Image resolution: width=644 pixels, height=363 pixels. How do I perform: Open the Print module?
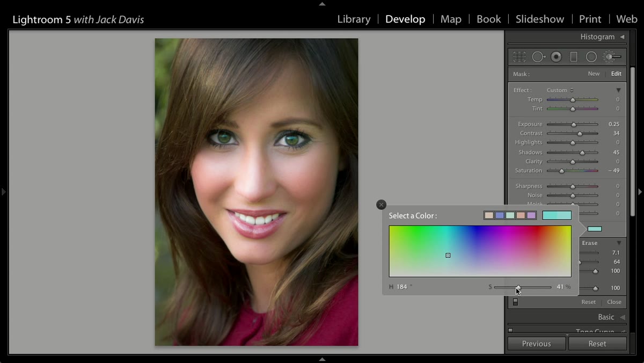[x=590, y=19]
